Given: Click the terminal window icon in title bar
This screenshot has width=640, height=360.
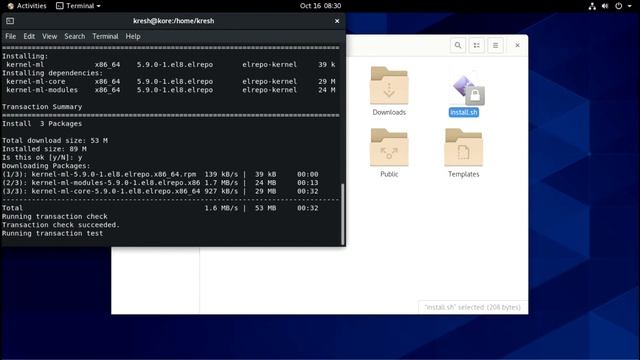Looking at the screenshot, I should (10, 21).
